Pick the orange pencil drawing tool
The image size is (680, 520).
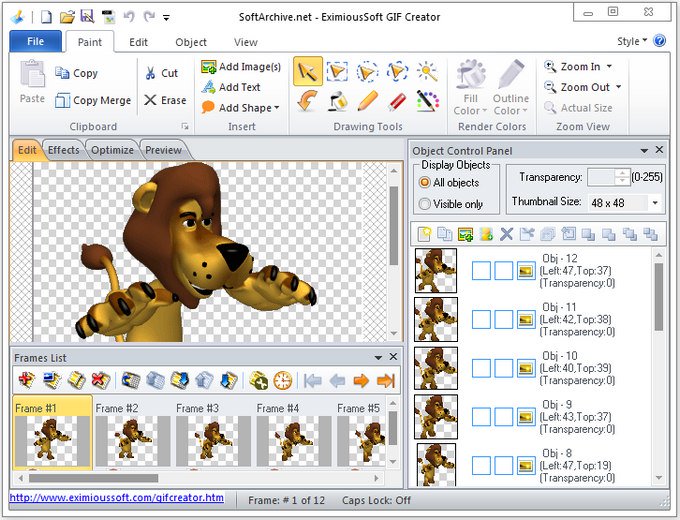pyautogui.click(x=367, y=102)
